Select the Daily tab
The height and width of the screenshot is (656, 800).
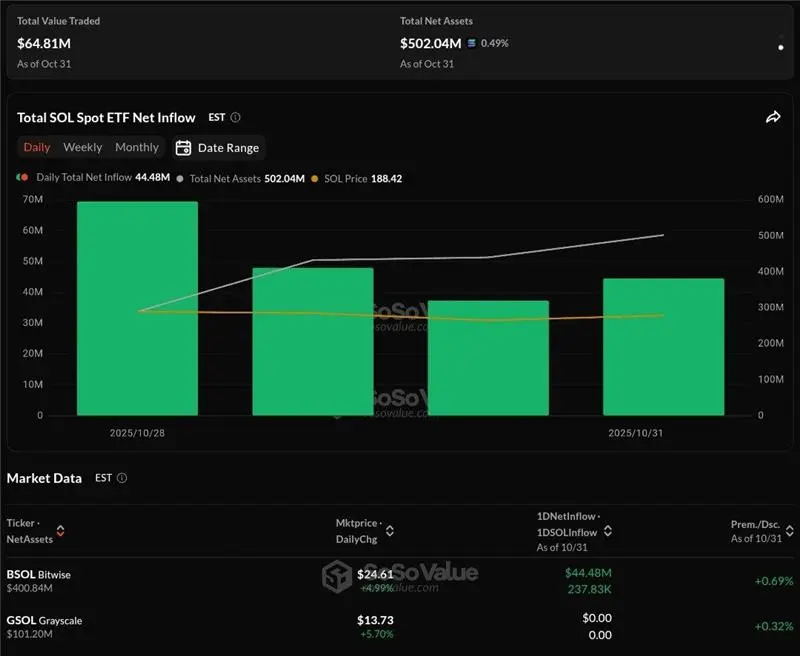pos(37,147)
